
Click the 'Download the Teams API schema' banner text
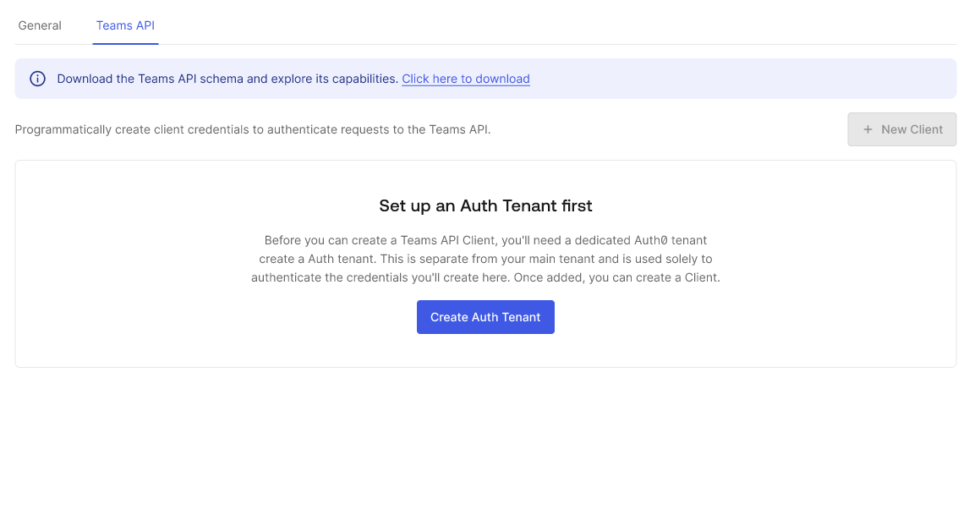(x=227, y=79)
